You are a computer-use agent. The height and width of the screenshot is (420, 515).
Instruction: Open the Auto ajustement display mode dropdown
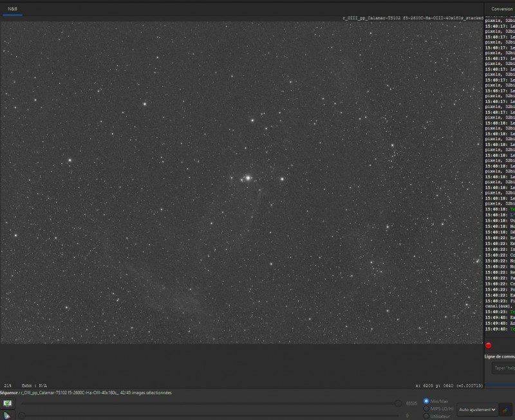pyautogui.click(x=477, y=410)
